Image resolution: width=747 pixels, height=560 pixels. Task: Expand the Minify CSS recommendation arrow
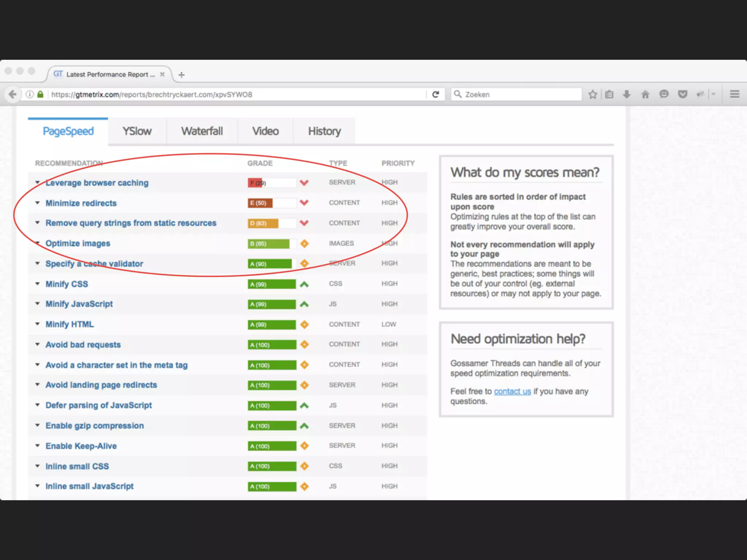click(37, 284)
